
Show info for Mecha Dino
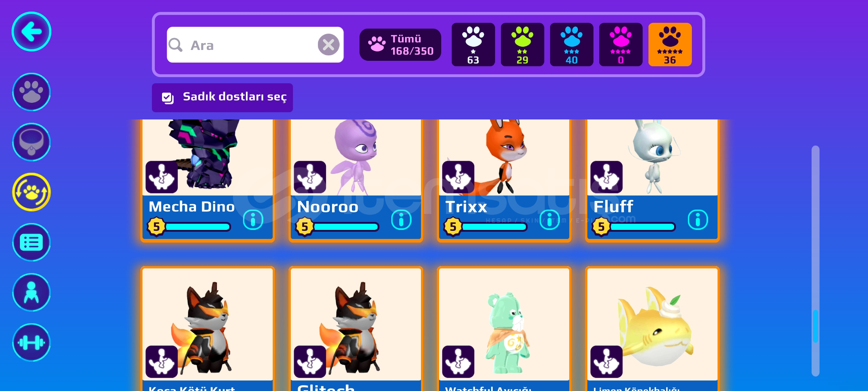(253, 219)
